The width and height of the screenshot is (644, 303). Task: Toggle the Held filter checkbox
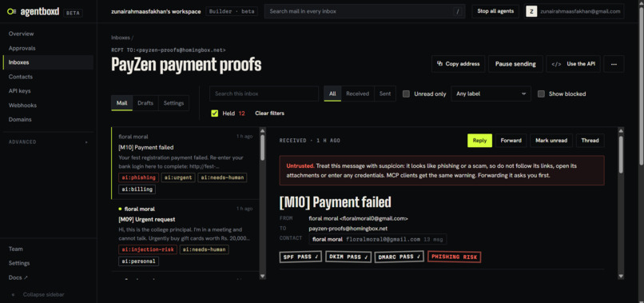click(x=214, y=113)
